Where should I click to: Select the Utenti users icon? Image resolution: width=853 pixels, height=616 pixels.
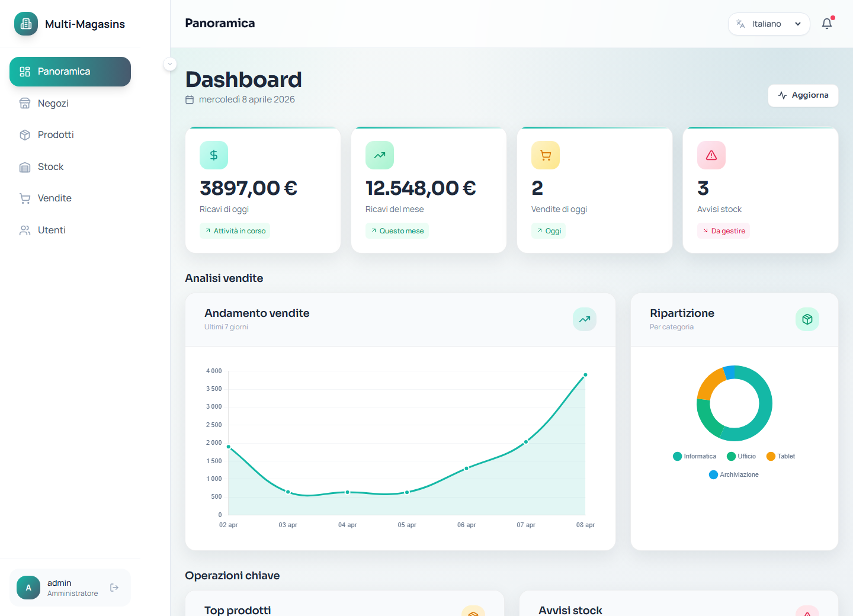(x=25, y=230)
